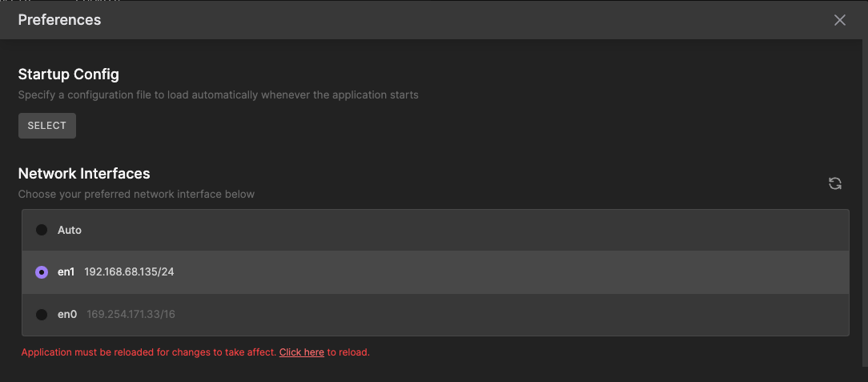
Task: Click the 'en0' interface name
Action: [67, 315]
